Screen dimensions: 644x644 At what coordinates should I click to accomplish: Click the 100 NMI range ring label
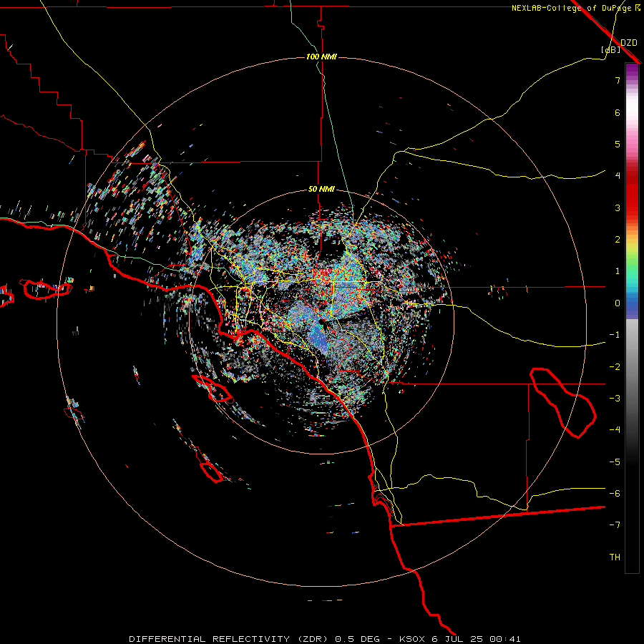[x=321, y=57]
